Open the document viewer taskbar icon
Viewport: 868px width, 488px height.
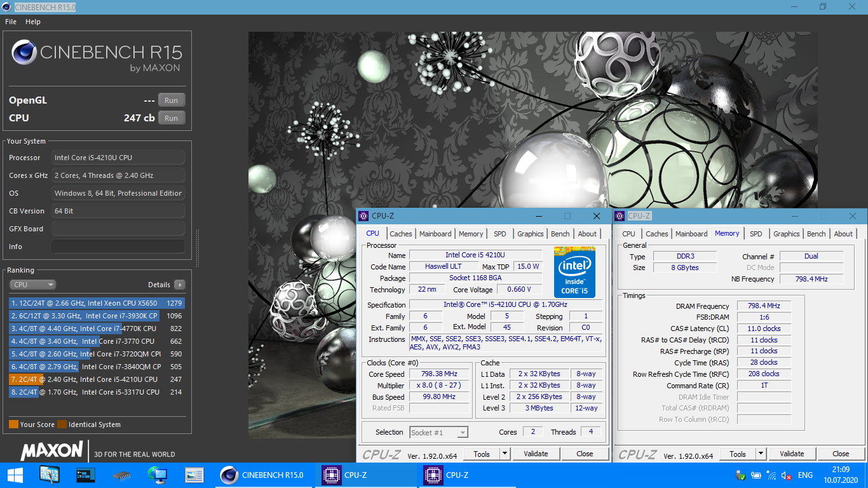click(194, 475)
